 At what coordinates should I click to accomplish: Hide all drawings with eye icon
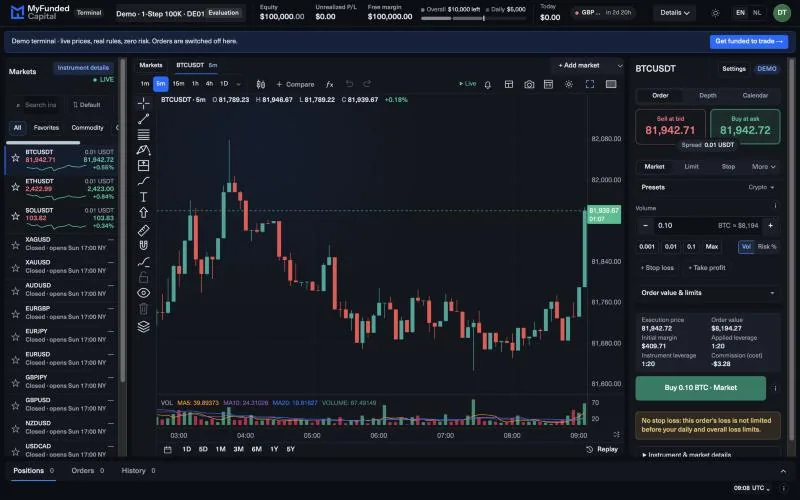143,293
